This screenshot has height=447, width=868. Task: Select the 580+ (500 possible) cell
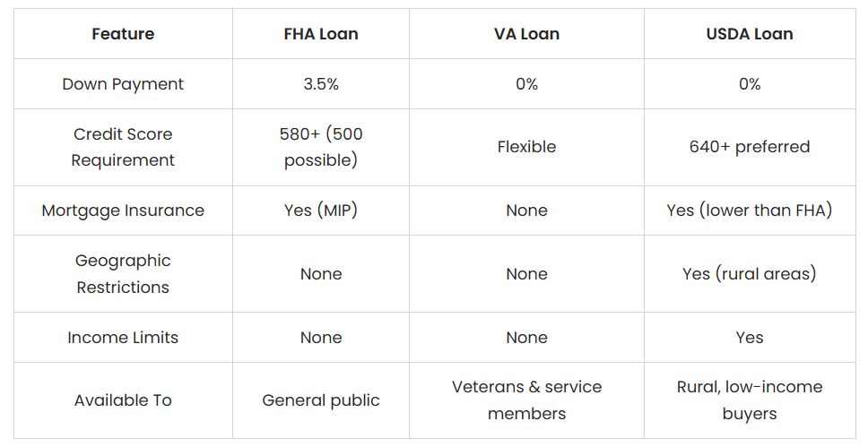pos(321,147)
